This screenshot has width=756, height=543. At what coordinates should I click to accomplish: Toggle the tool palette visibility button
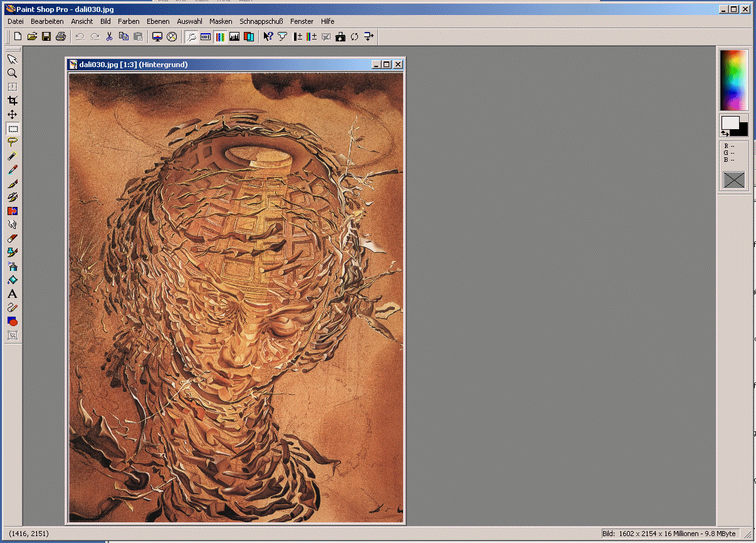click(191, 36)
